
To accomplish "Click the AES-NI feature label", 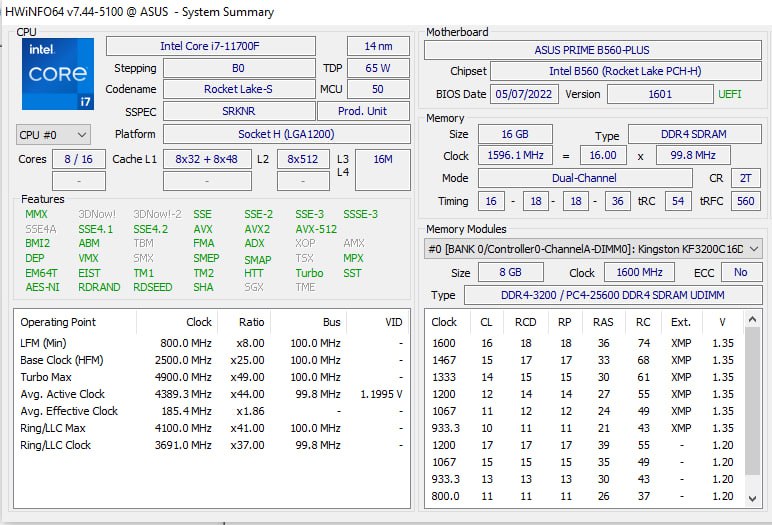I will (x=42, y=287).
